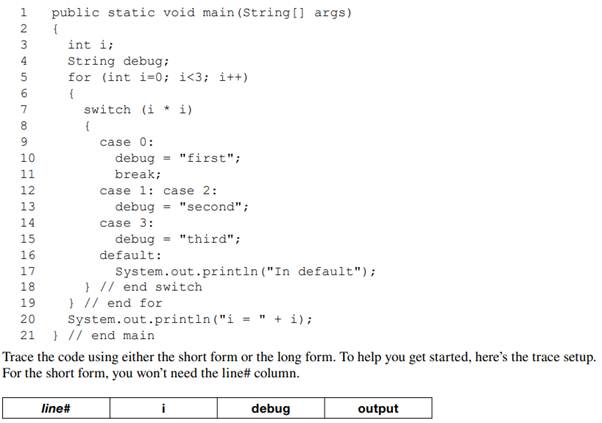Click the println "In default" statement
602x423 pixels.
245,271
